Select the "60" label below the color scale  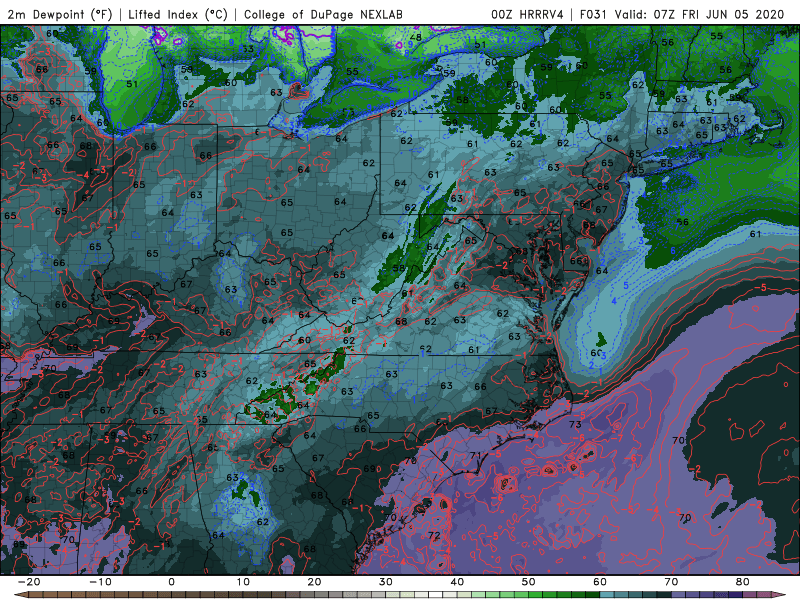[x=600, y=582]
